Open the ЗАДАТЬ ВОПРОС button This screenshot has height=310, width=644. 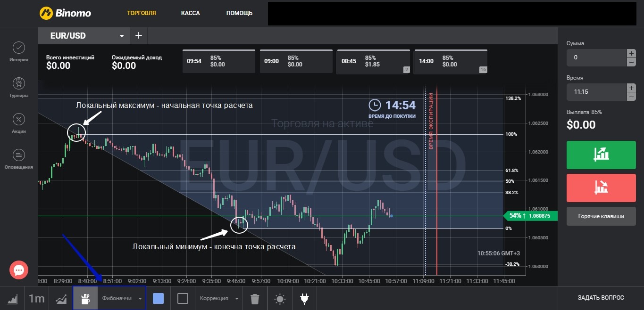(601, 298)
